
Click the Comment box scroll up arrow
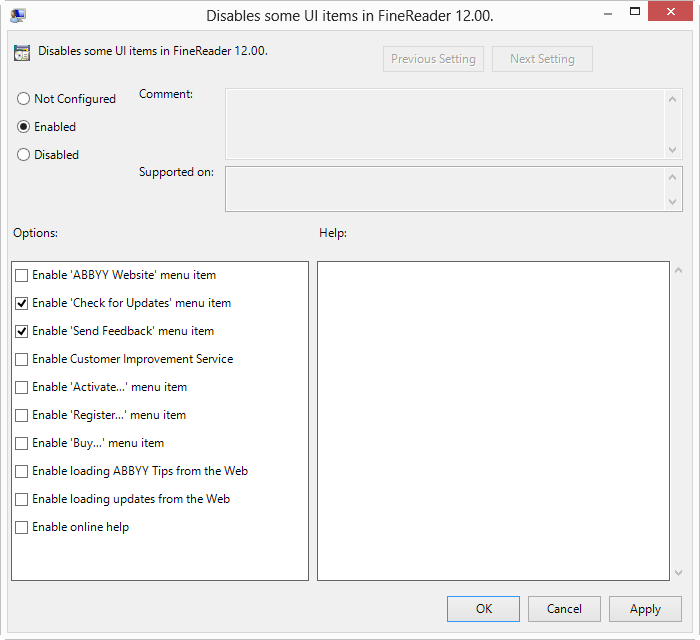(x=673, y=99)
